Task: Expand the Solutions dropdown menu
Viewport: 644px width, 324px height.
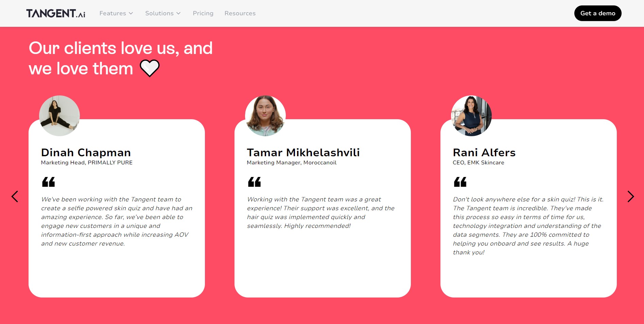Action: pyautogui.click(x=163, y=13)
